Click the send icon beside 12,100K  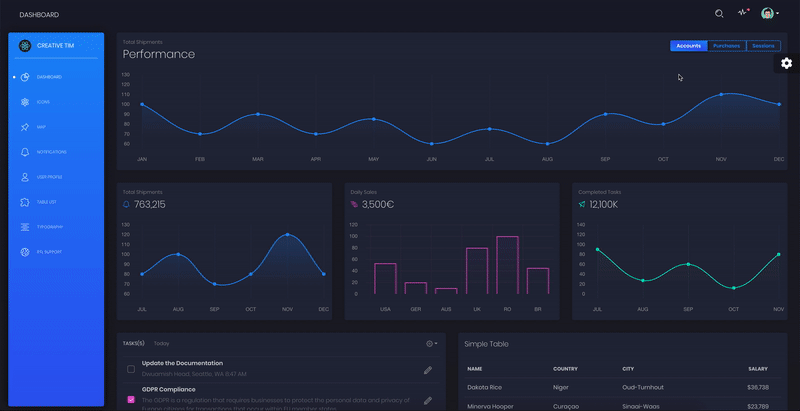coord(582,204)
